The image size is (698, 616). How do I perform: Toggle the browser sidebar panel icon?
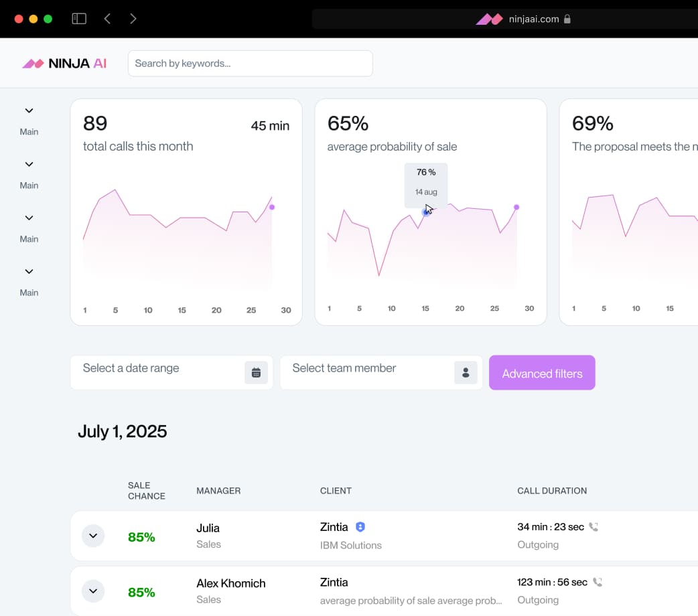tap(79, 19)
